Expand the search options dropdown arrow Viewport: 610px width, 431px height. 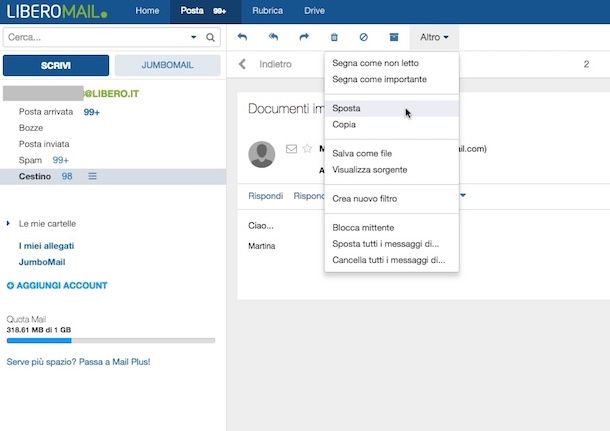(194, 38)
